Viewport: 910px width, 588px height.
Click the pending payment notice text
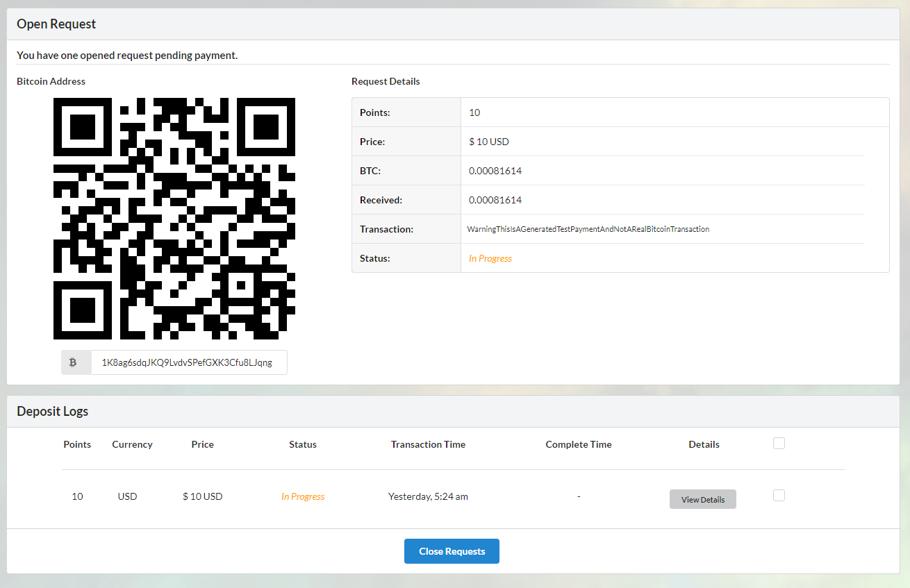click(127, 55)
